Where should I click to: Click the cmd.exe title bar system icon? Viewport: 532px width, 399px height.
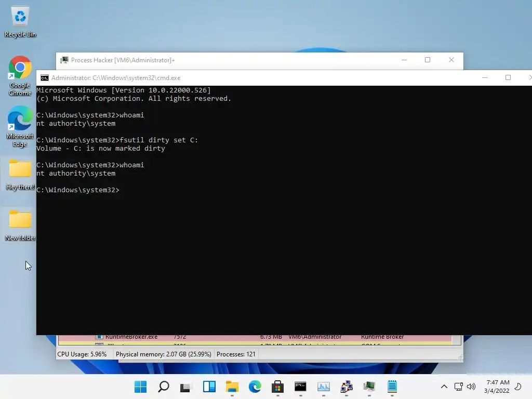pos(45,78)
